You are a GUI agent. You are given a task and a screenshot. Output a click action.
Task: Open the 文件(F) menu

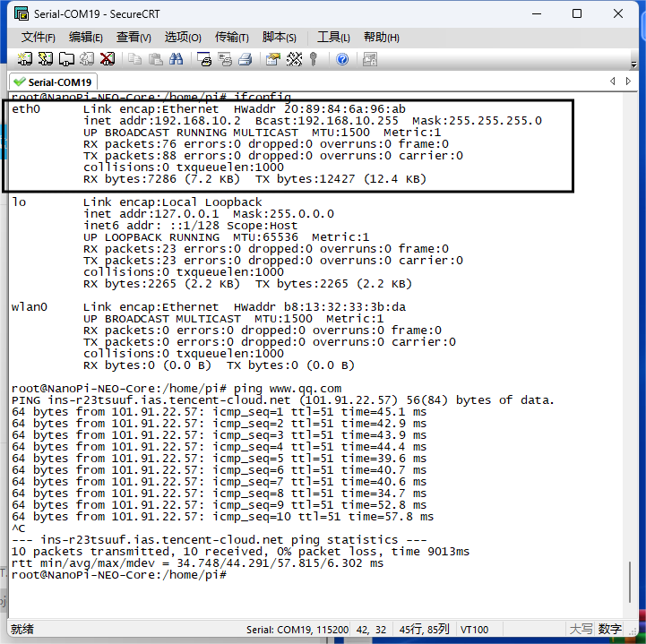coord(38,38)
